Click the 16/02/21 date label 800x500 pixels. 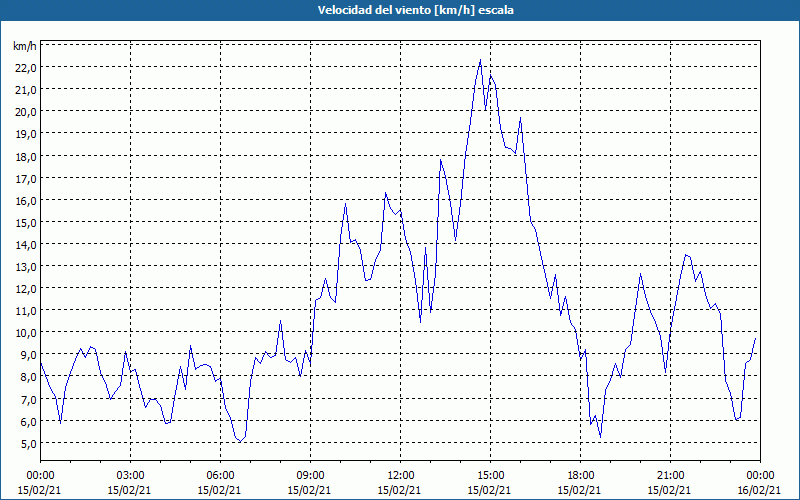coord(759,490)
